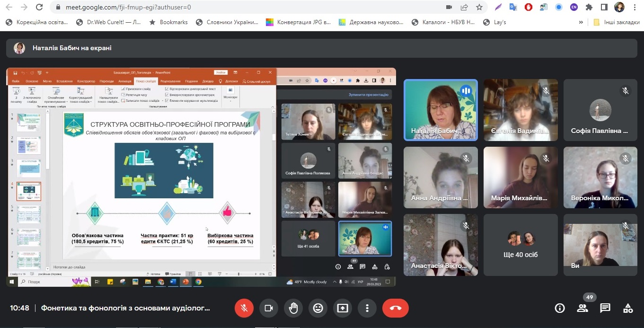Open the emoji reactions panel
The image size is (644, 328).
318,308
